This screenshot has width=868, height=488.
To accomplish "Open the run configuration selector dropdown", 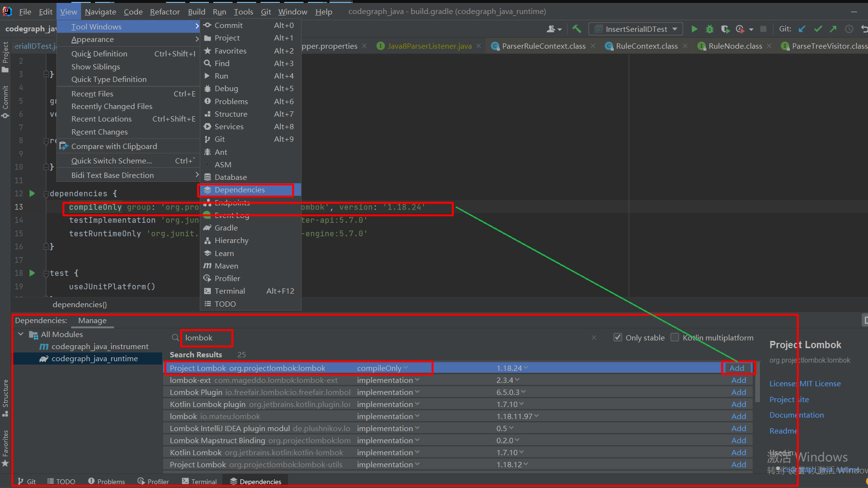I will click(635, 28).
